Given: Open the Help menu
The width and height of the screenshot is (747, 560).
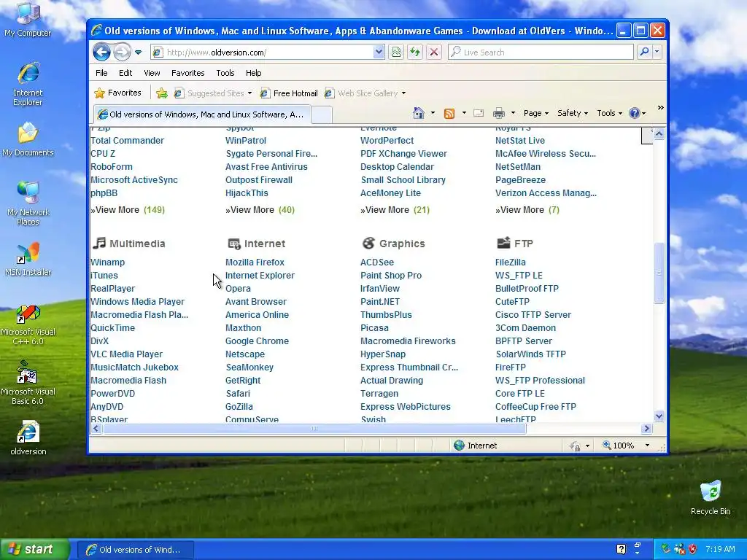Looking at the screenshot, I should click(x=253, y=73).
